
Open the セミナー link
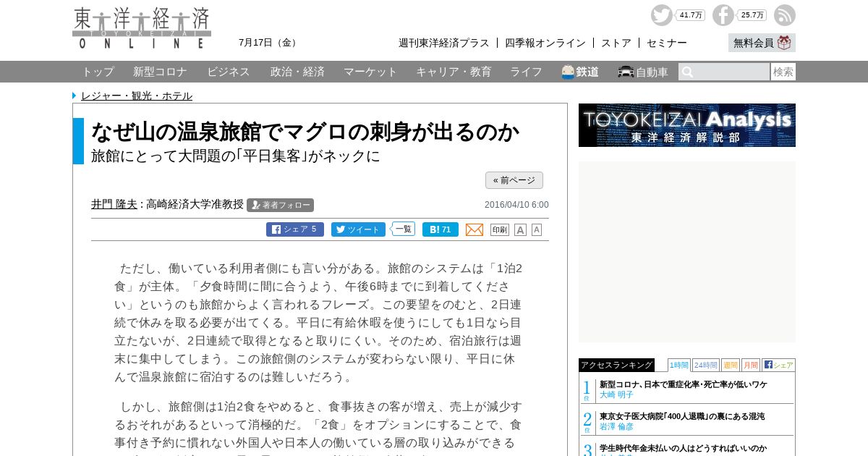pos(667,43)
